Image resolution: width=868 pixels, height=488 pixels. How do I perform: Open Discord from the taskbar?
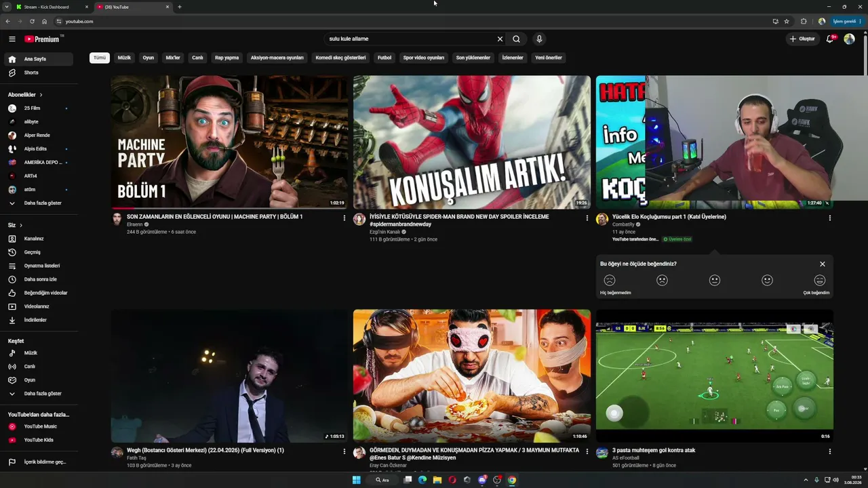[x=482, y=480]
